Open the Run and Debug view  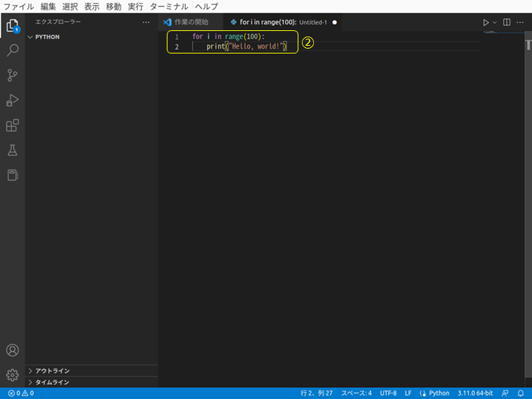pyautogui.click(x=13, y=101)
